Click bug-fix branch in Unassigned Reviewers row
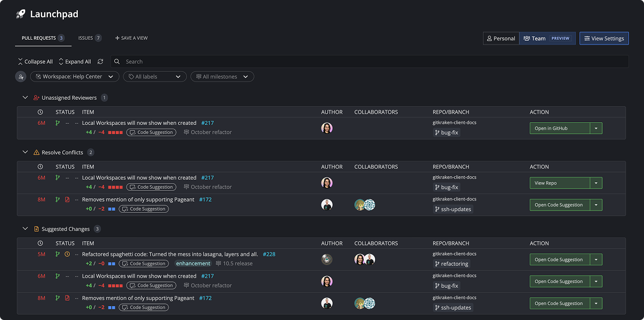 pyautogui.click(x=447, y=132)
